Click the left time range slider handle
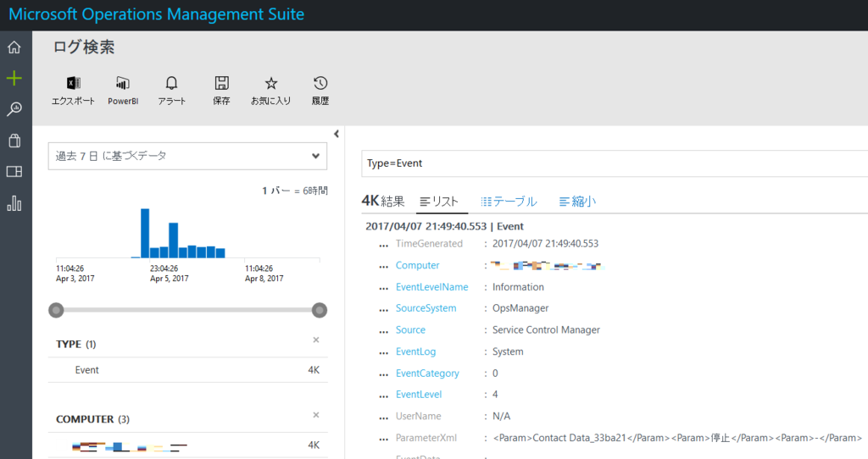 (x=57, y=310)
